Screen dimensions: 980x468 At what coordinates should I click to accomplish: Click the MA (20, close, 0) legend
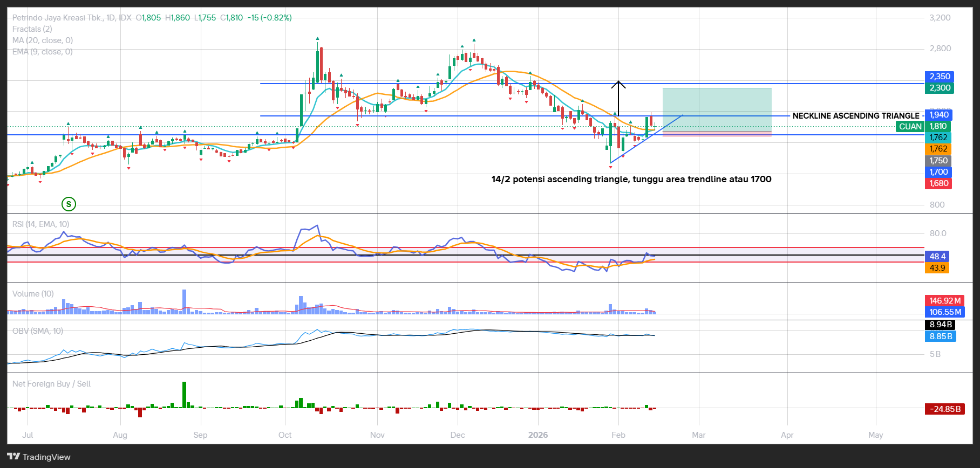[x=43, y=40]
